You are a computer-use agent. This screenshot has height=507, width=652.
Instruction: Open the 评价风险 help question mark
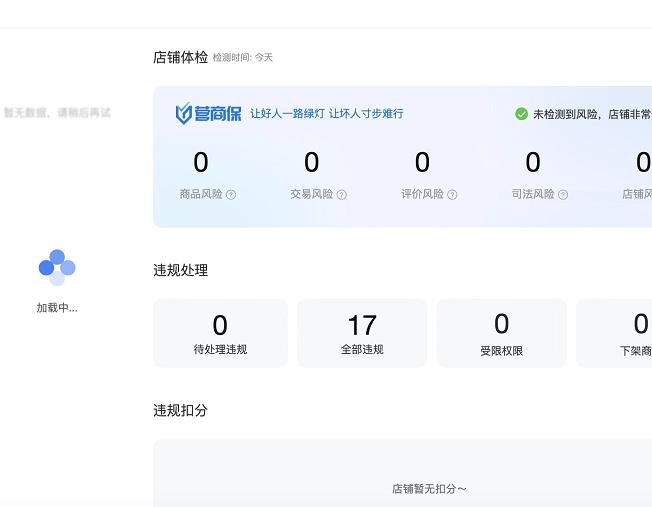(x=452, y=195)
